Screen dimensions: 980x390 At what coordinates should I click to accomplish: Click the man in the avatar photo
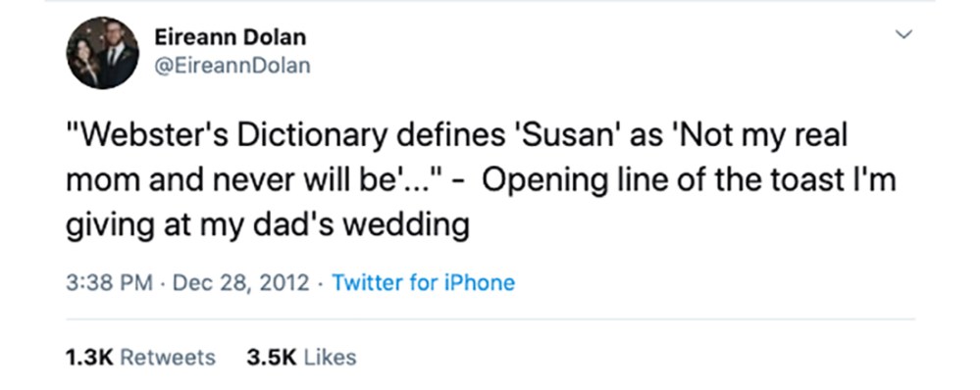pos(117,53)
